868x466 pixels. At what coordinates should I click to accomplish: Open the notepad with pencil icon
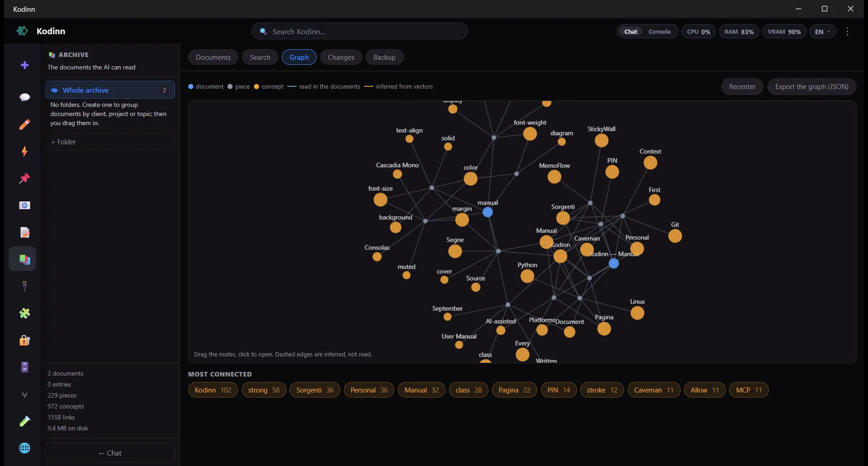[x=25, y=233]
